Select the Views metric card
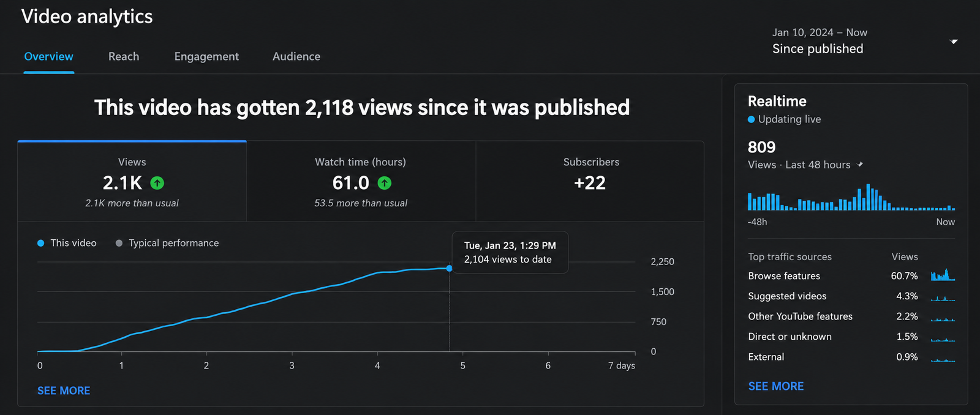The image size is (980, 415). [132, 181]
